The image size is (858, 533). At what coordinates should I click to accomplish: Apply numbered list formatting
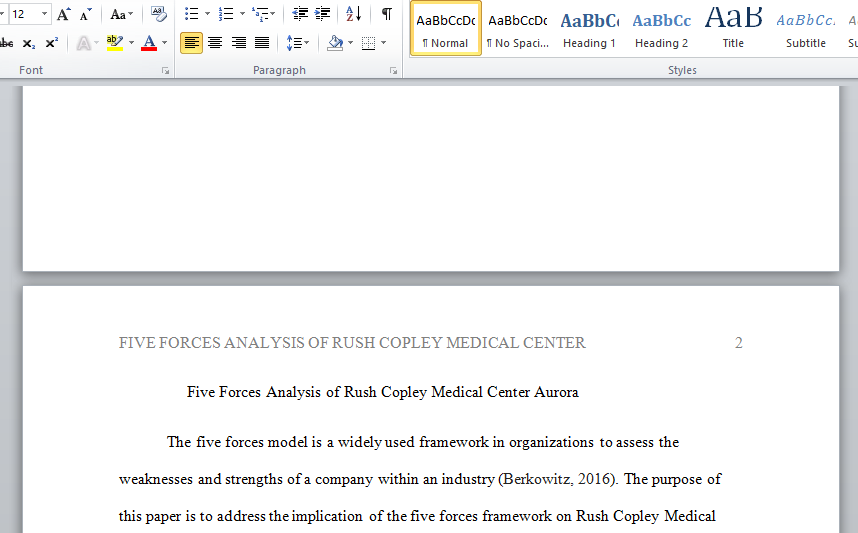(225, 14)
